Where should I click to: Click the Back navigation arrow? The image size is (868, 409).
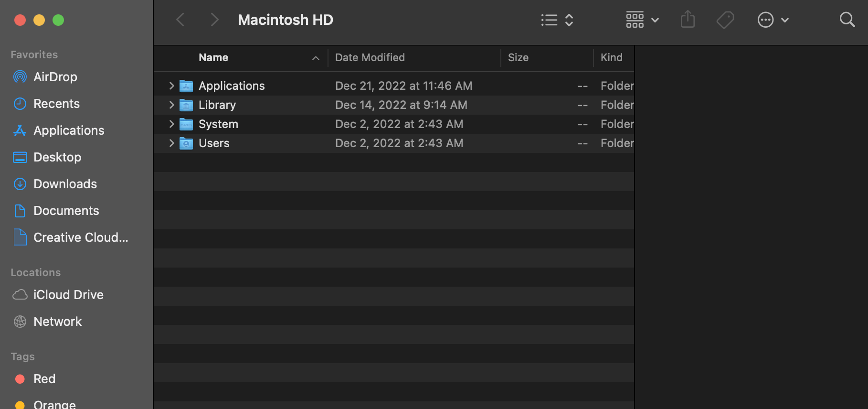point(180,20)
